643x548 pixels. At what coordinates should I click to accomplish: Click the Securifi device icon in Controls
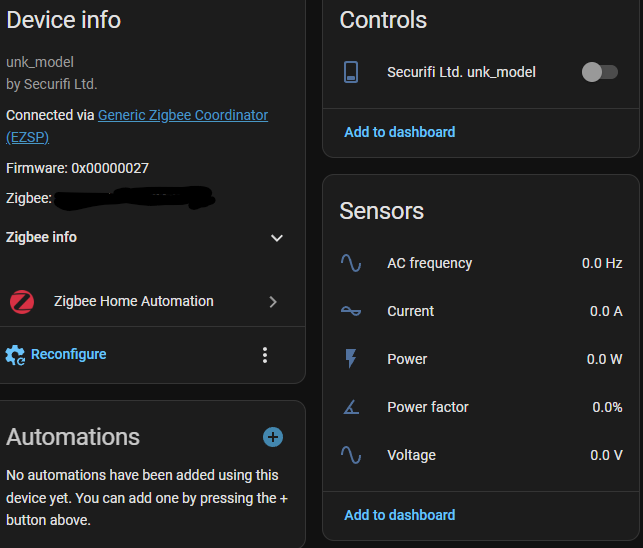coord(351,72)
